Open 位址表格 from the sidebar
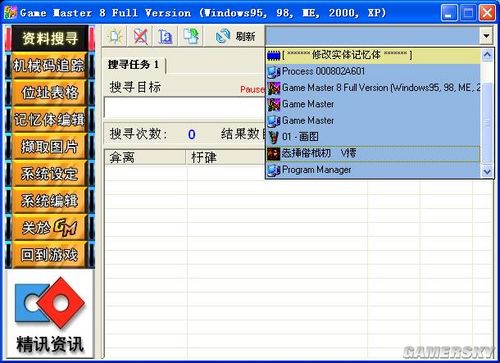This screenshot has width=500, height=363. tap(49, 92)
